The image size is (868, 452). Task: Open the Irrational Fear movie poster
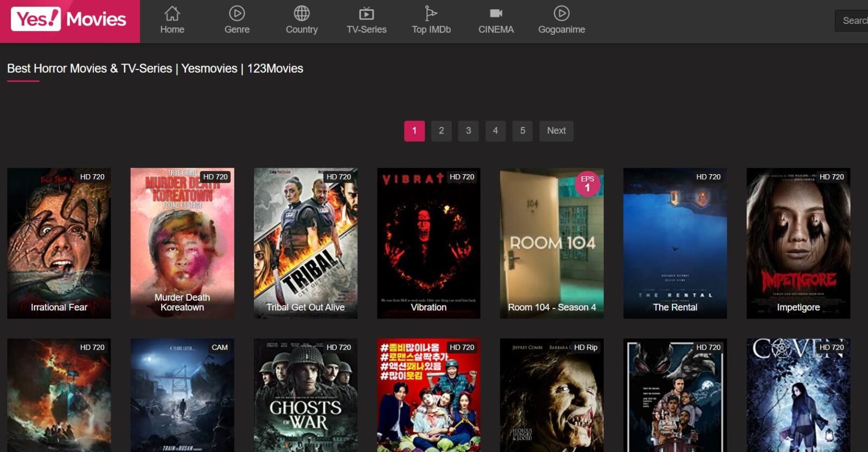59,243
